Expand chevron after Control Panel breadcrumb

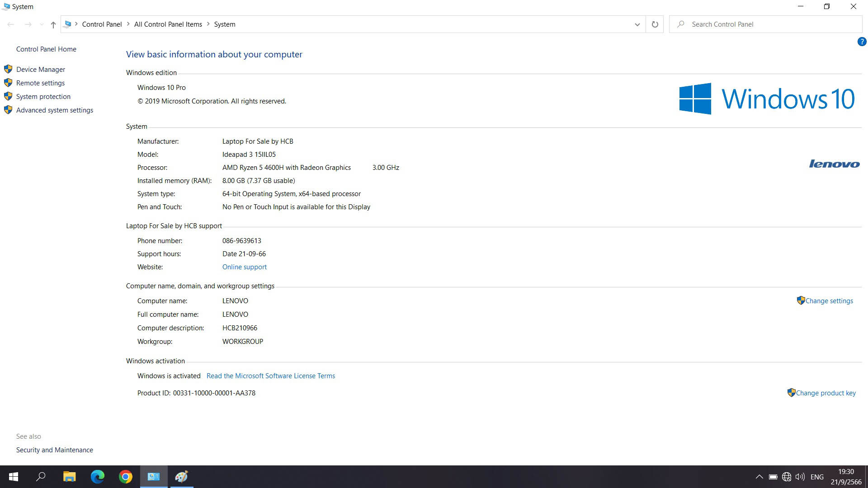(x=128, y=24)
